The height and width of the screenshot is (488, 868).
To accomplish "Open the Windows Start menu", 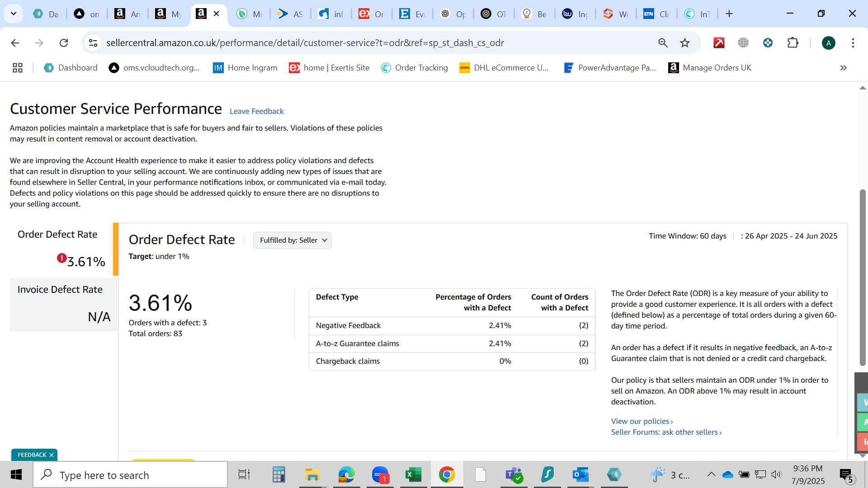I will pos(16,475).
